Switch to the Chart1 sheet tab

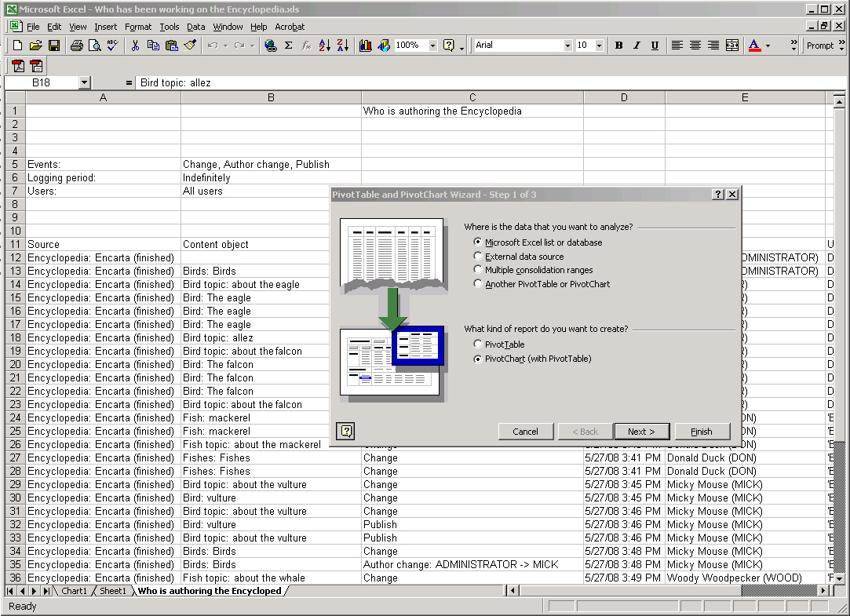[x=74, y=591]
